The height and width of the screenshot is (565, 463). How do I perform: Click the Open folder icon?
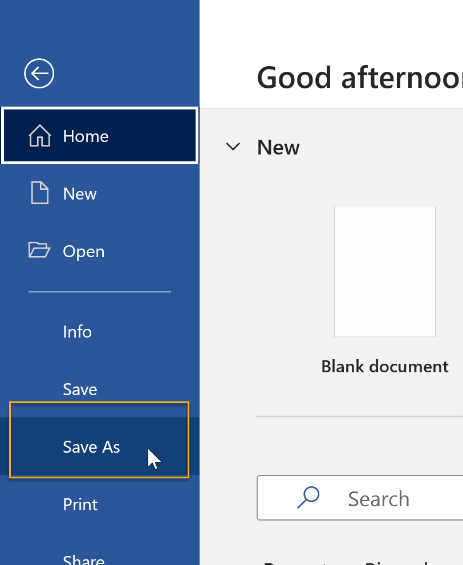pos(39,250)
